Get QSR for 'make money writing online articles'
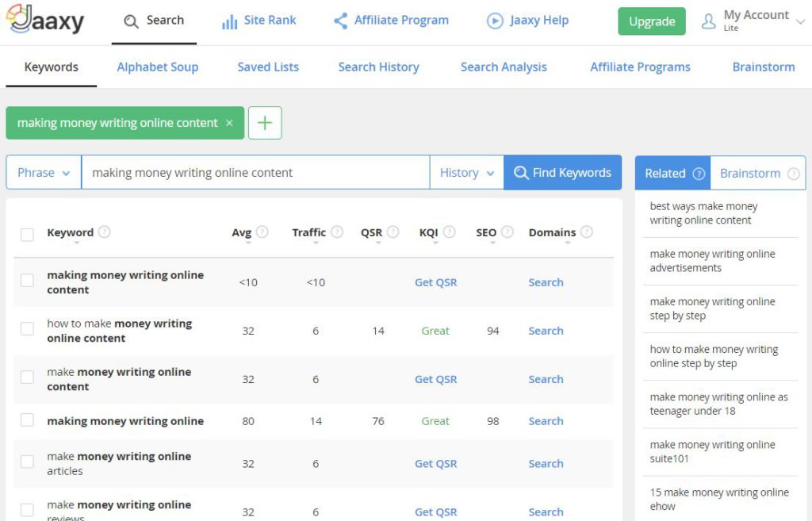The image size is (812, 521). (435, 464)
